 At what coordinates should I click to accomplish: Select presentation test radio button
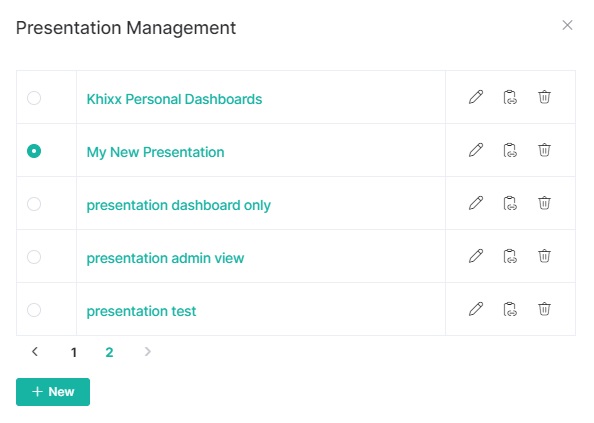34,310
